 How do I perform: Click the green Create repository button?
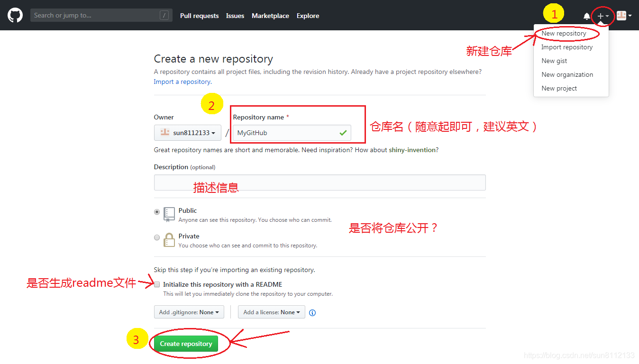coord(186,344)
